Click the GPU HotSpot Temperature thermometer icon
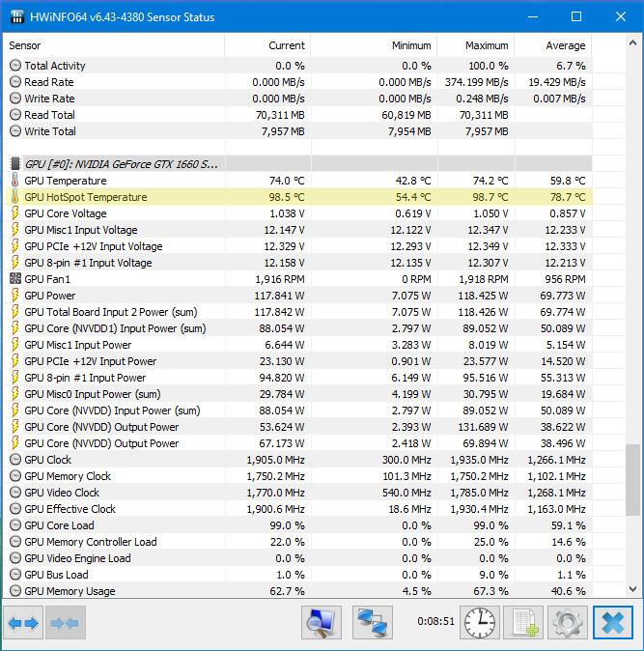The image size is (644, 651). click(x=14, y=197)
